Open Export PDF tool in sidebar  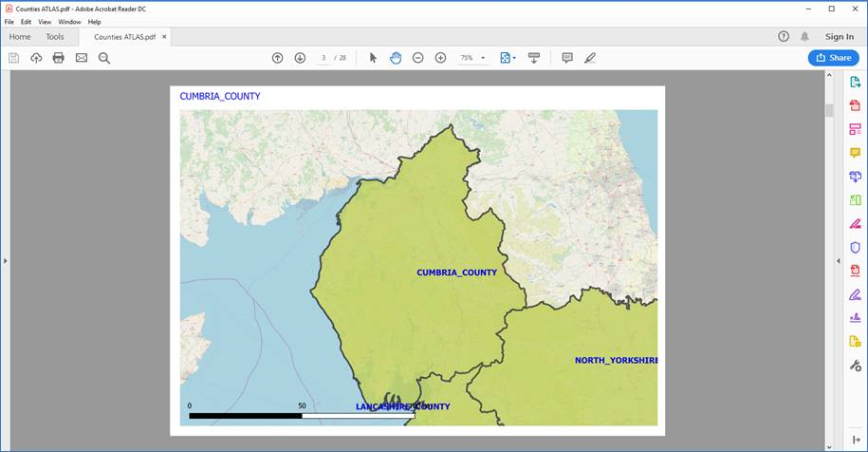(x=855, y=82)
